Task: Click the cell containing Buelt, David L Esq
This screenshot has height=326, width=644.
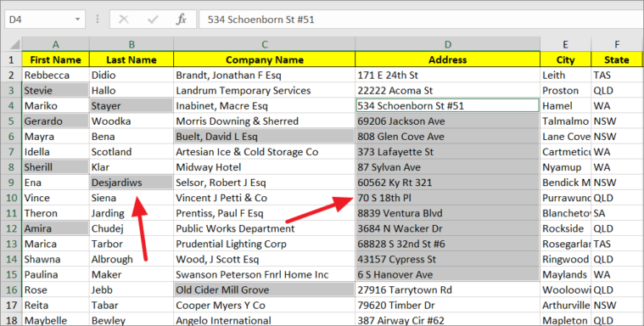Action: tap(265, 137)
